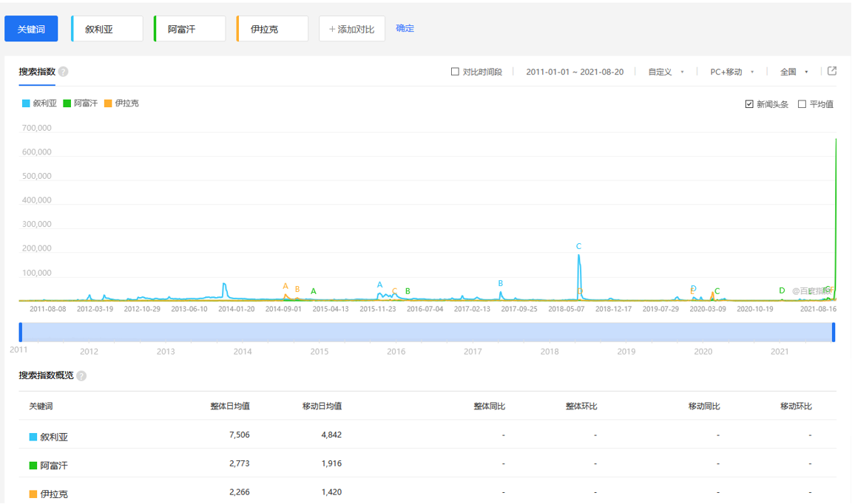
Task: Click the help icon beside 搜索指数
Action: pos(63,72)
